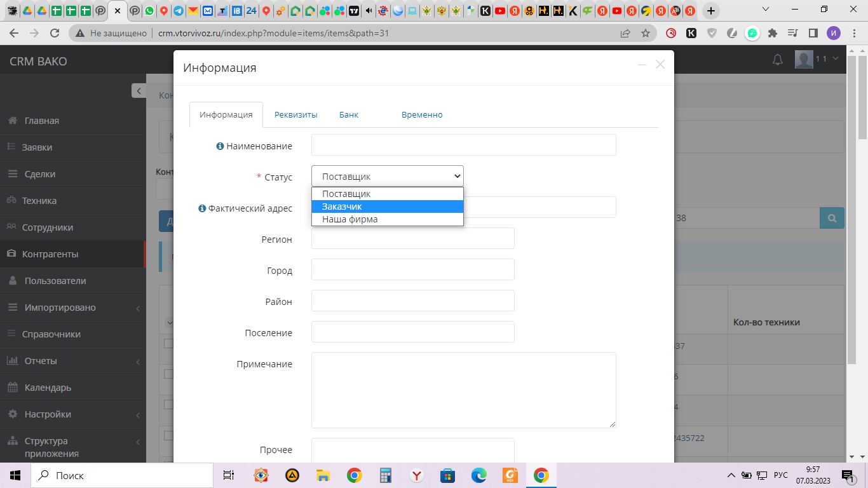Reload the page with the browser refresh icon
The width and height of the screenshot is (868, 488).
click(55, 33)
